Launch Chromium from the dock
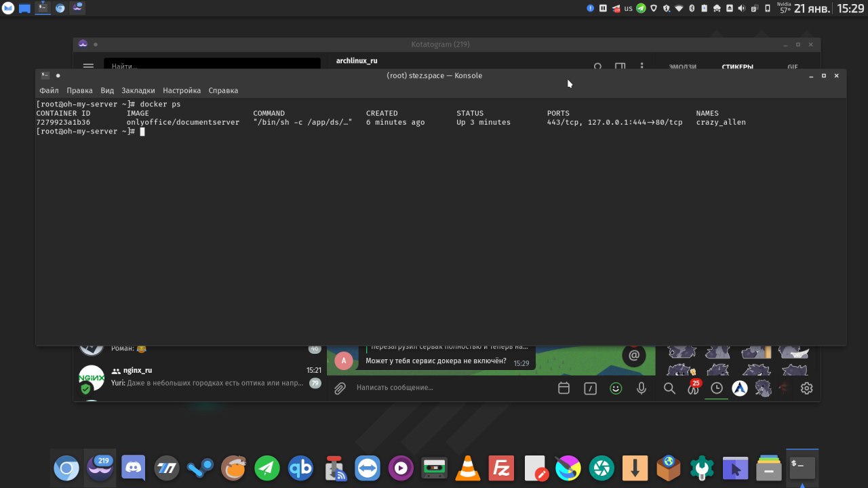This screenshot has width=868, height=488. [66, 468]
